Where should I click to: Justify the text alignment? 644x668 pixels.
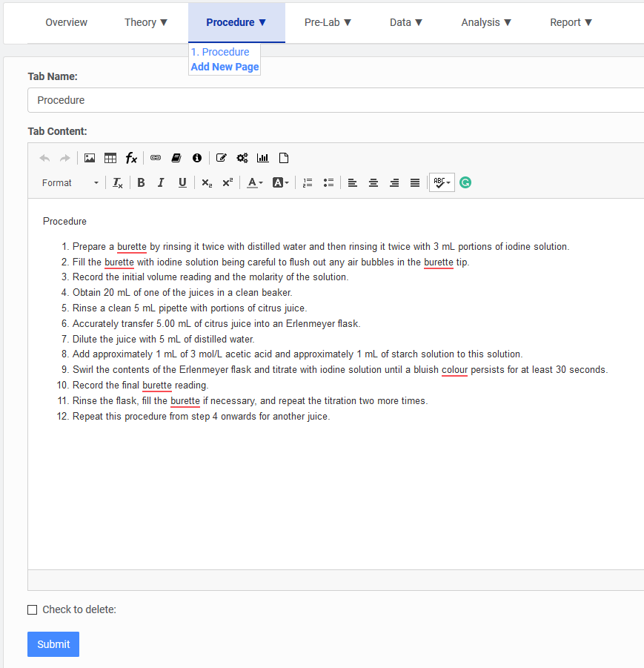(415, 183)
